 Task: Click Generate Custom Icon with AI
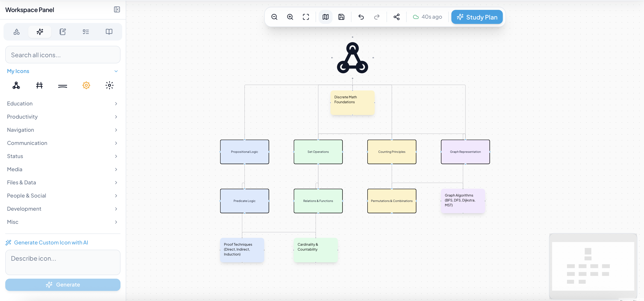pyautogui.click(x=51, y=242)
